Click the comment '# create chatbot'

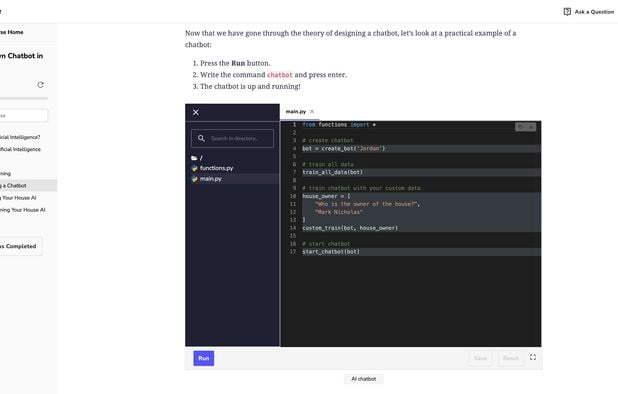(328, 140)
